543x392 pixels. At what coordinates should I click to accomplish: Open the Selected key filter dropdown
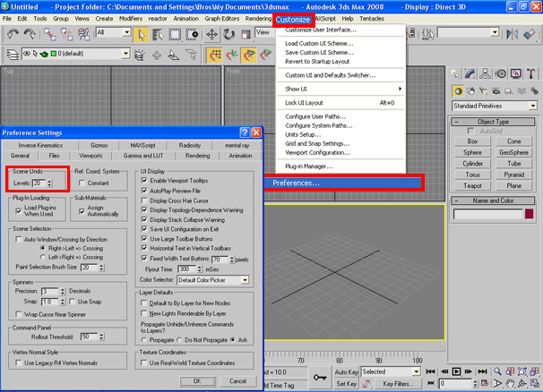417,371
